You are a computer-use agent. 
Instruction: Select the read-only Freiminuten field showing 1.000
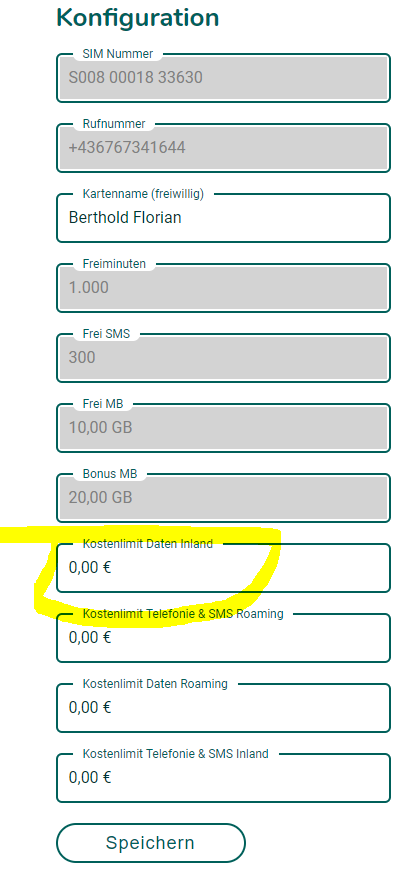tap(223, 288)
